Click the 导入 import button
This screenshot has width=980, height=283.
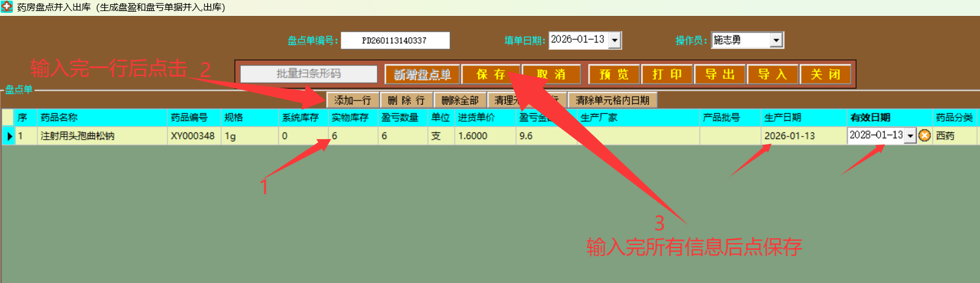(x=772, y=75)
